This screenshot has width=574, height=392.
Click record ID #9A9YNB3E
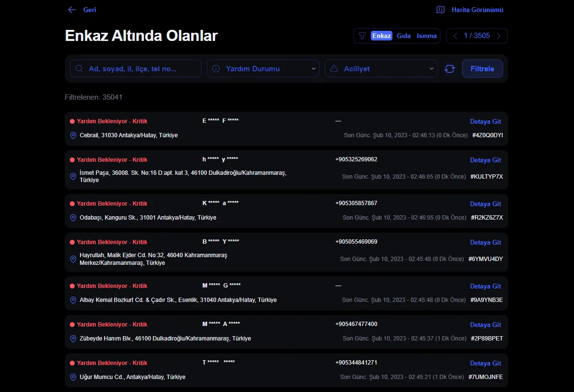486,300
